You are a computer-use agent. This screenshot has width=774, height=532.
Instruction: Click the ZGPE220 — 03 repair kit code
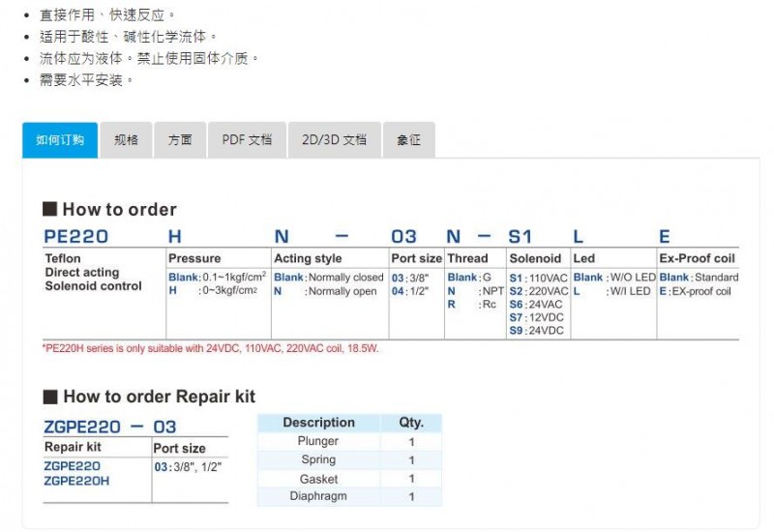click(x=110, y=427)
